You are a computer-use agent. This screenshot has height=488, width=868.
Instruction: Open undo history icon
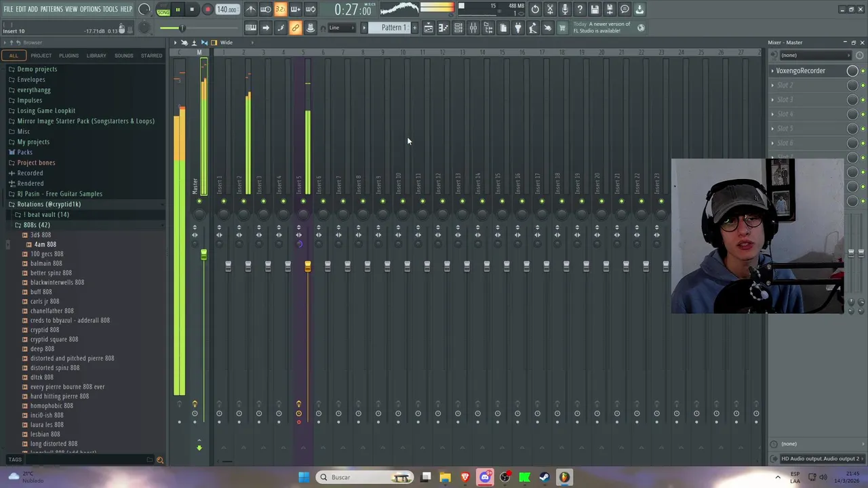tap(535, 9)
